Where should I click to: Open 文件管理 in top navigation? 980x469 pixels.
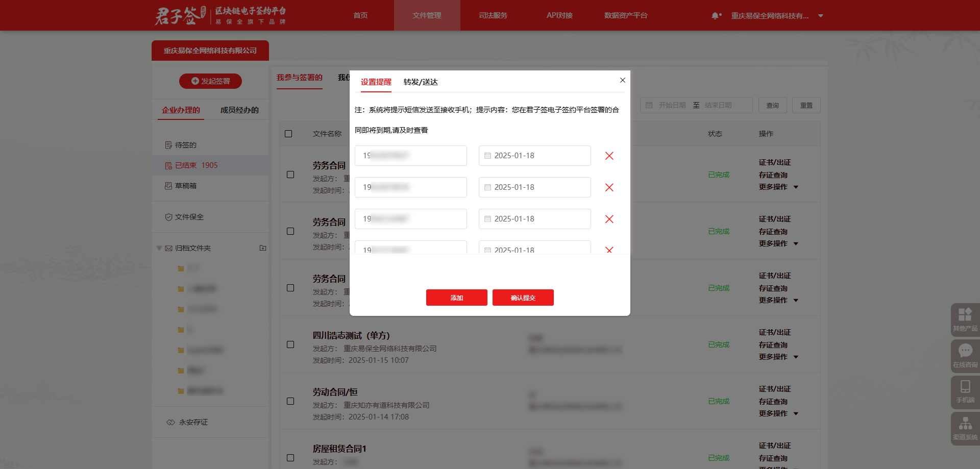click(x=427, y=15)
